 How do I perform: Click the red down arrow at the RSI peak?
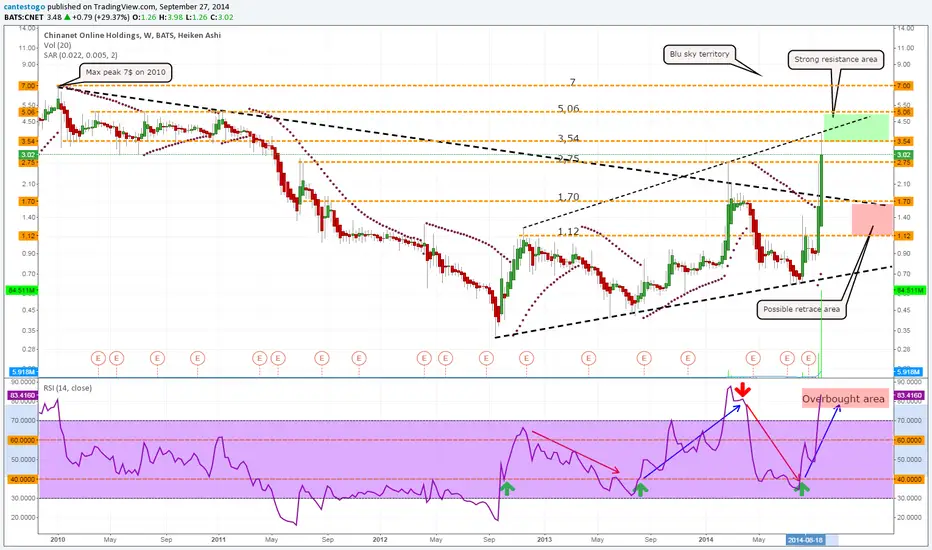pyautogui.click(x=742, y=391)
